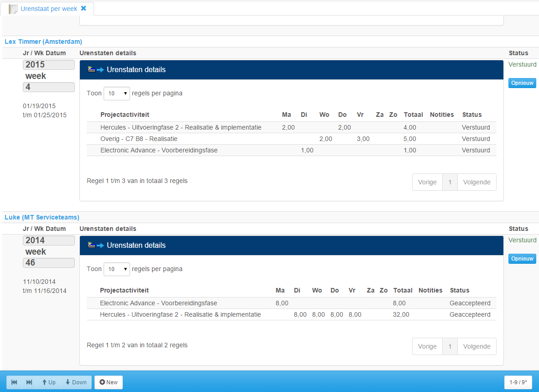The height and width of the screenshot is (392, 539).
Task: Click the New button with plus icon
Action: pos(109,382)
